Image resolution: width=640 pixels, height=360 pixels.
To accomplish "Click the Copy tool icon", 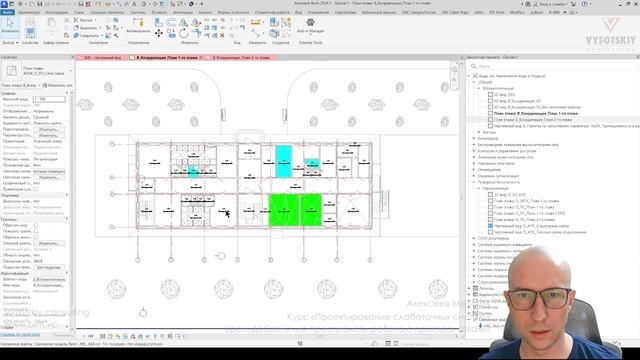I will (x=171, y=33).
